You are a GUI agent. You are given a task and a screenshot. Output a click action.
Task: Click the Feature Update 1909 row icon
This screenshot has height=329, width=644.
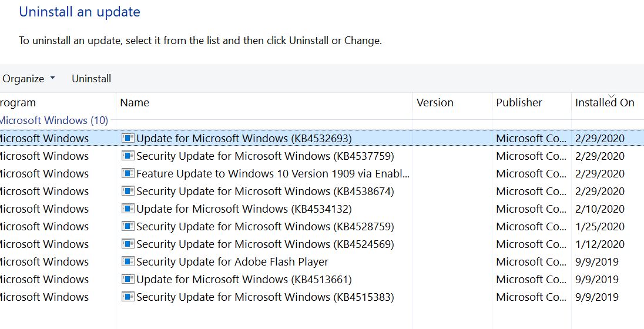(x=128, y=173)
